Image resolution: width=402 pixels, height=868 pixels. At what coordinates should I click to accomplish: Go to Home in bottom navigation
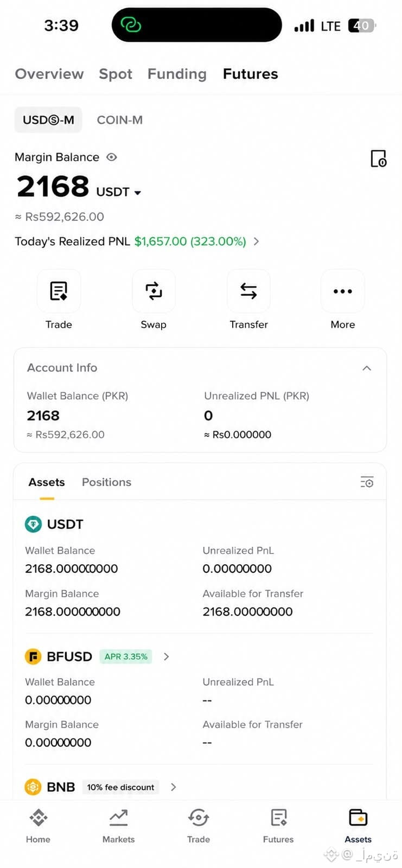click(38, 826)
